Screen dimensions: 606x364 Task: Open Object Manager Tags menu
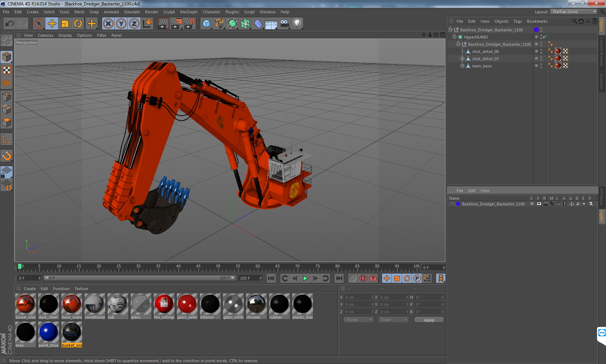(518, 21)
